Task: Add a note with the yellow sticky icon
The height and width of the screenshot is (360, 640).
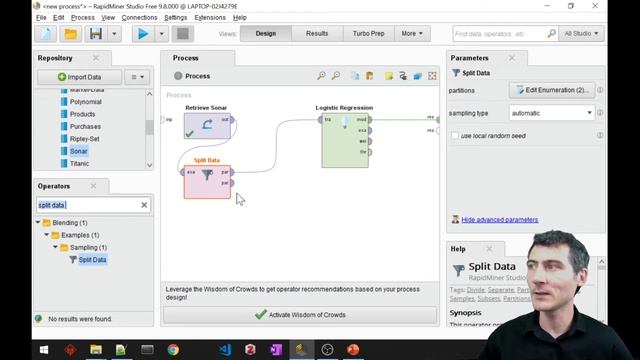Action: [x=389, y=76]
